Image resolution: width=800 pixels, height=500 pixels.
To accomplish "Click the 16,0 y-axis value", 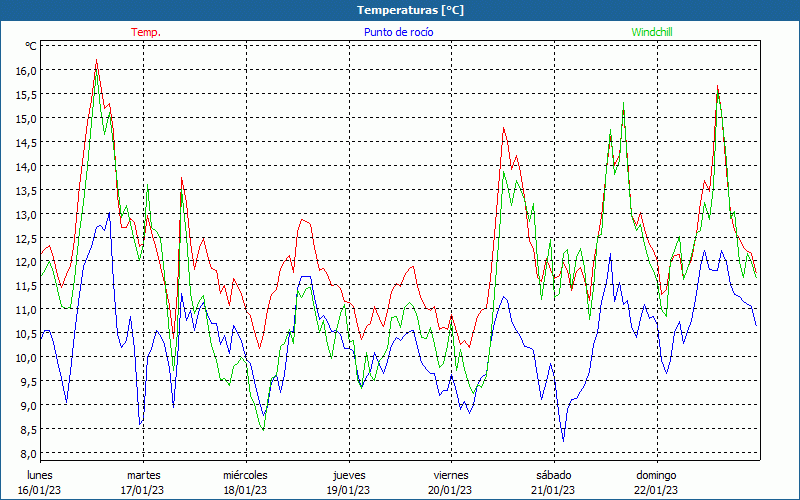I will tap(26, 70).
